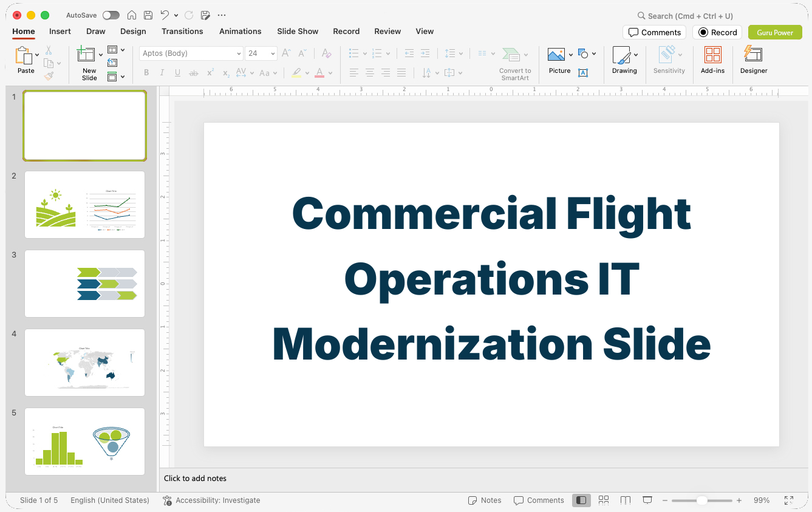Open the Animations tab
The height and width of the screenshot is (512, 812).
coord(241,31)
